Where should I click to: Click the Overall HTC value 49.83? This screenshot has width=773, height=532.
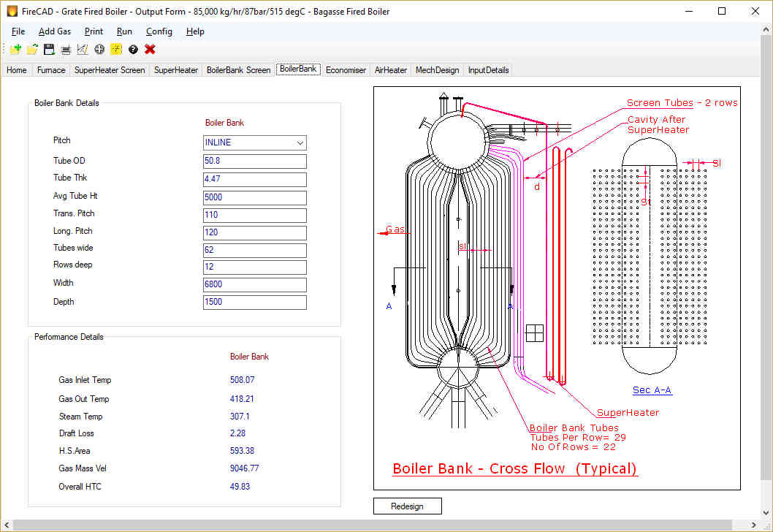240,487
